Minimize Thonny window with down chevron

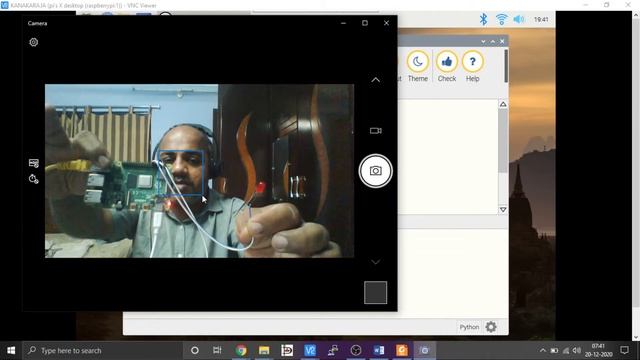pos(483,41)
